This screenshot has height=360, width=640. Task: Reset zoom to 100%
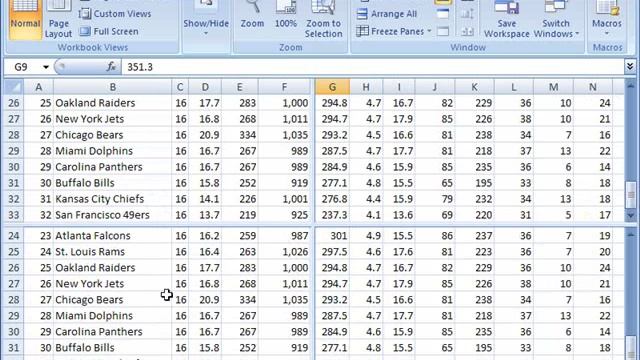(285, 16)
